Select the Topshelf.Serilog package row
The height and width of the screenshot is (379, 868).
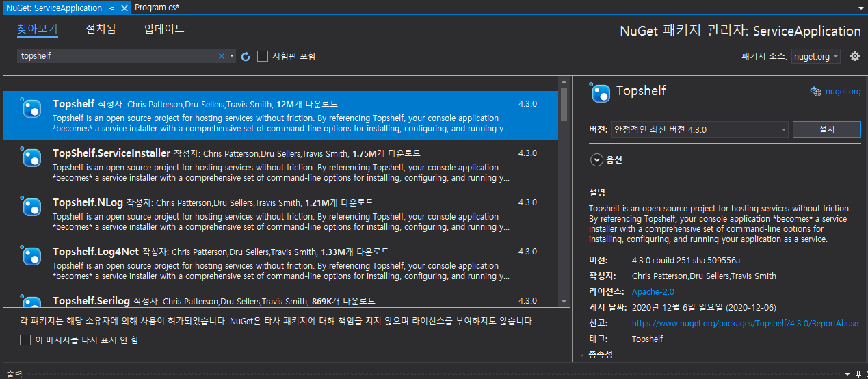[x=280, y=298]
